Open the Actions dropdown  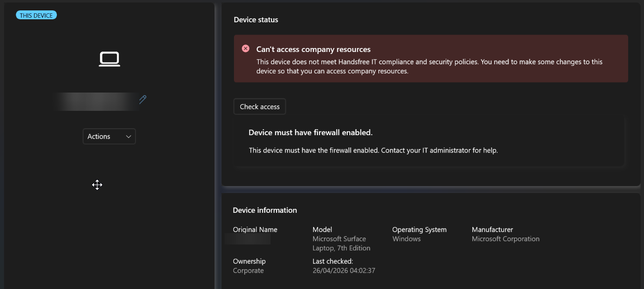coord(109,137)
